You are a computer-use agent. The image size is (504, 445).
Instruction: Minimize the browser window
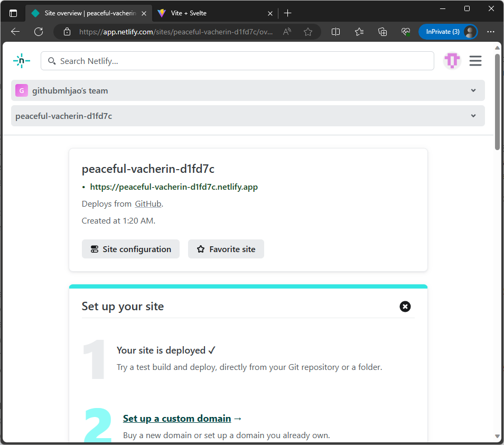[x=443, y=8]
